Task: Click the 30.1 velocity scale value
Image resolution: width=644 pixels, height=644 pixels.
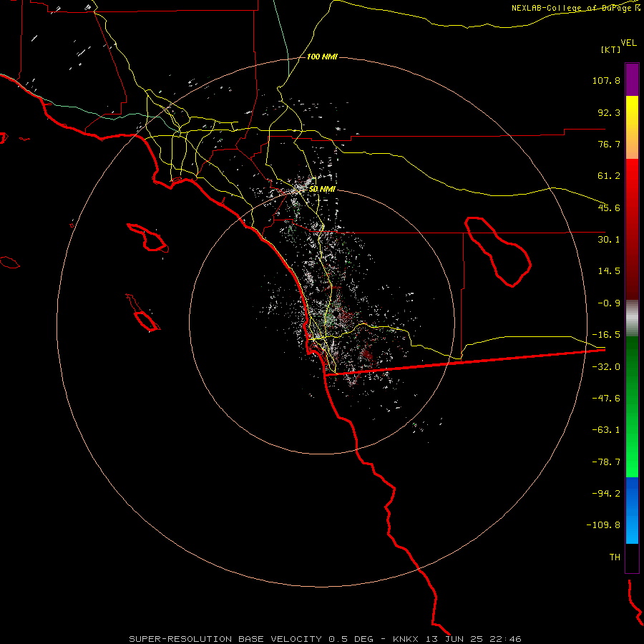Action: pyautogui.click(x=609, y=240)
